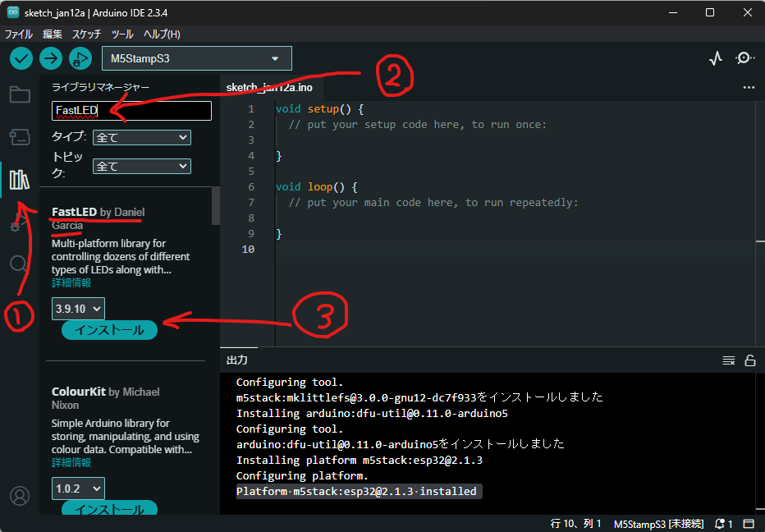Screen dimensions: 765x532
Task: Select the sketch_jan12a.ino editor tab
Action: (x=269, y=87)
